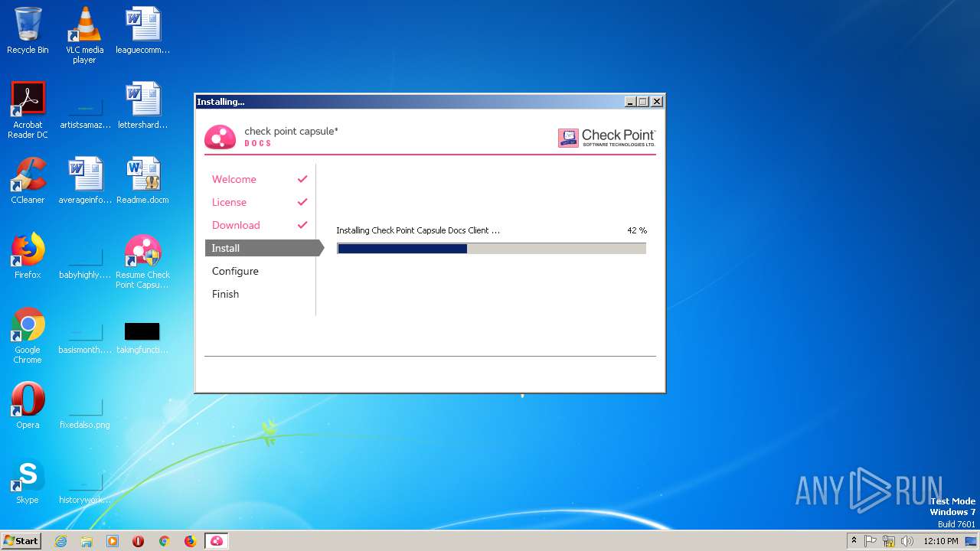
Task: Click the Download step checkmark
Action: [302, 225]
